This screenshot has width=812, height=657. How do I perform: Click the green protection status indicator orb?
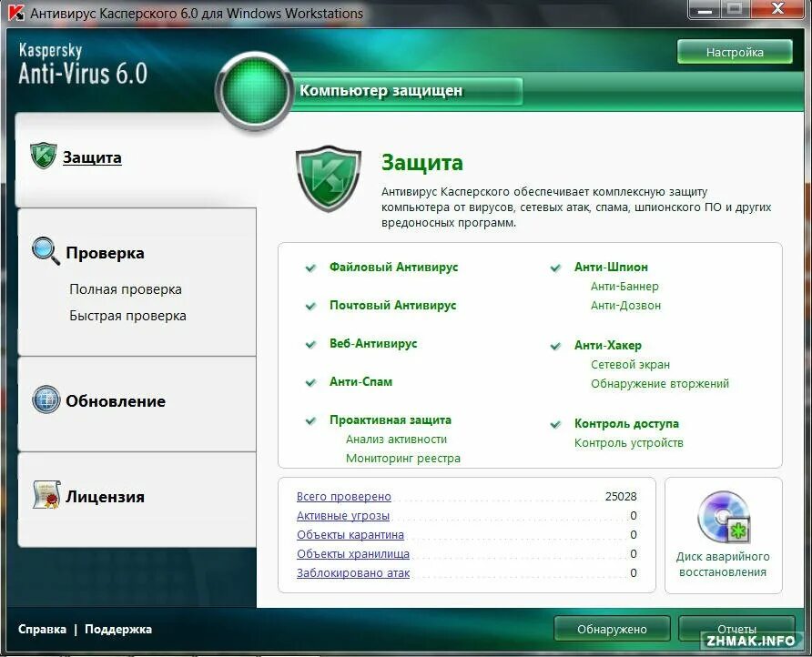coord(254,91)
